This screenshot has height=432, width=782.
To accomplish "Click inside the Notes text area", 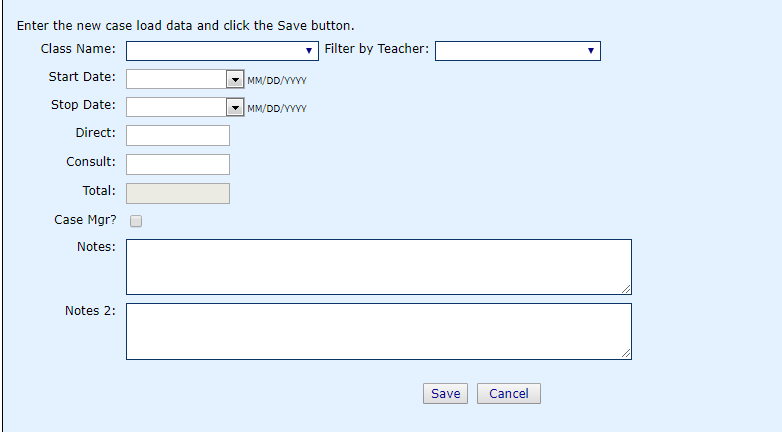I will (379, 267).
